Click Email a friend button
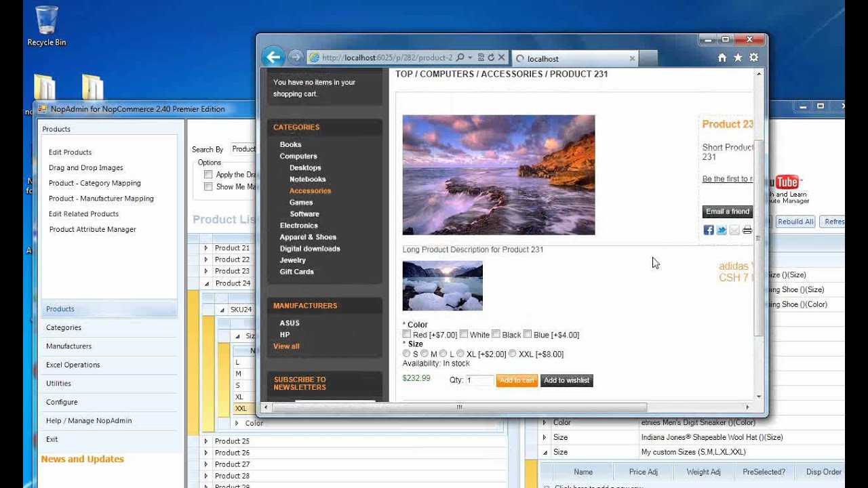Image resolution: width=868 pixels, height=488 pixels. click(x=728, y=211)
